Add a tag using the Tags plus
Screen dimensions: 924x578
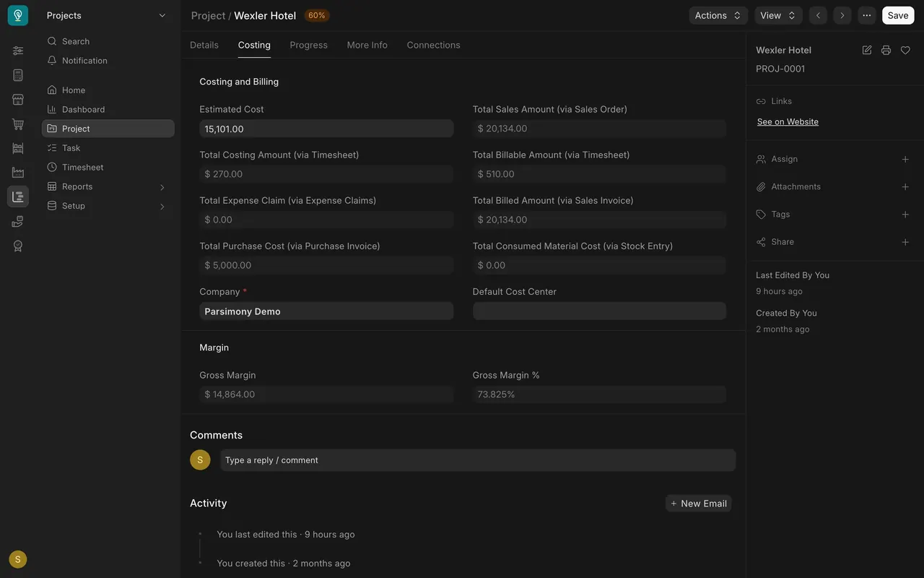(905, 215)
